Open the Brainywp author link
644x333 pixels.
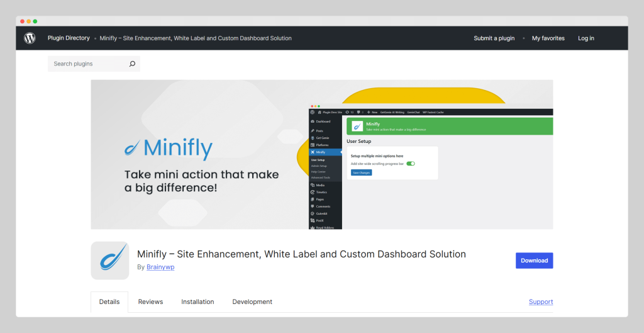click(160, 267)
